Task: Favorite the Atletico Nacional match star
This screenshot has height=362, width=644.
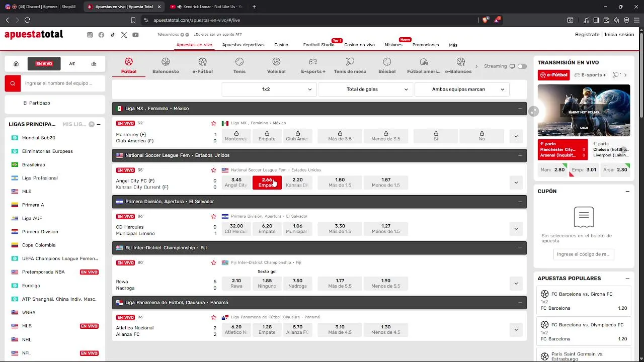Action: tap(214, 317)
